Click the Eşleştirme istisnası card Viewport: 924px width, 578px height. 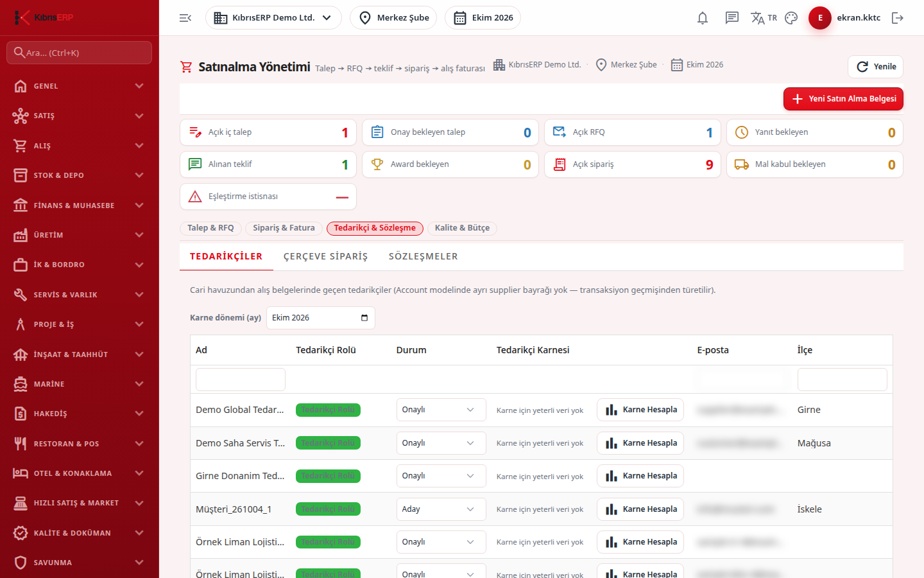[268, 197]
